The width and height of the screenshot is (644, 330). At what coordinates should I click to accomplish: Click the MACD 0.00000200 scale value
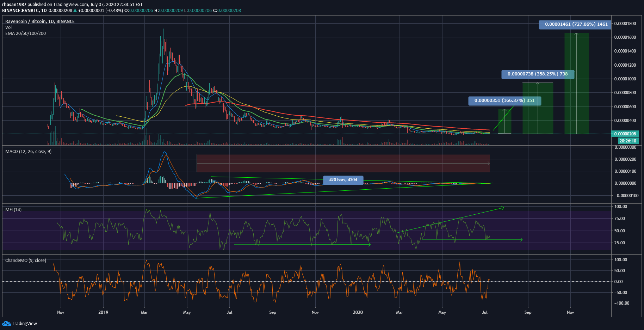(625, 159)
